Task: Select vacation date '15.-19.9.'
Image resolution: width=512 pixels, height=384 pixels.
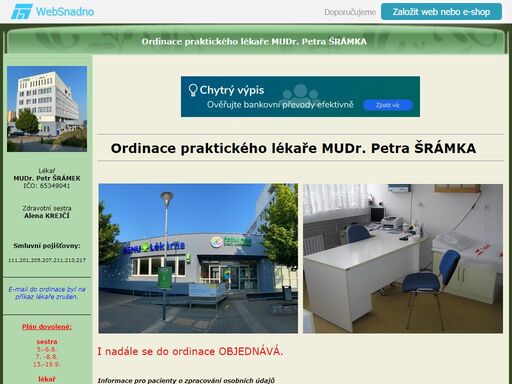Action: point(47,364)
